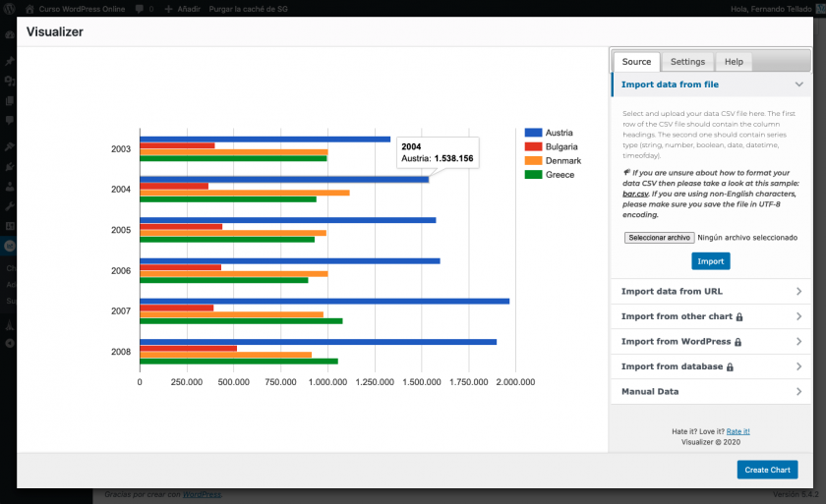This screenshot has height=504, width=826.
Task: Expand Import from database chevron
Action: [x=798, y=366]
